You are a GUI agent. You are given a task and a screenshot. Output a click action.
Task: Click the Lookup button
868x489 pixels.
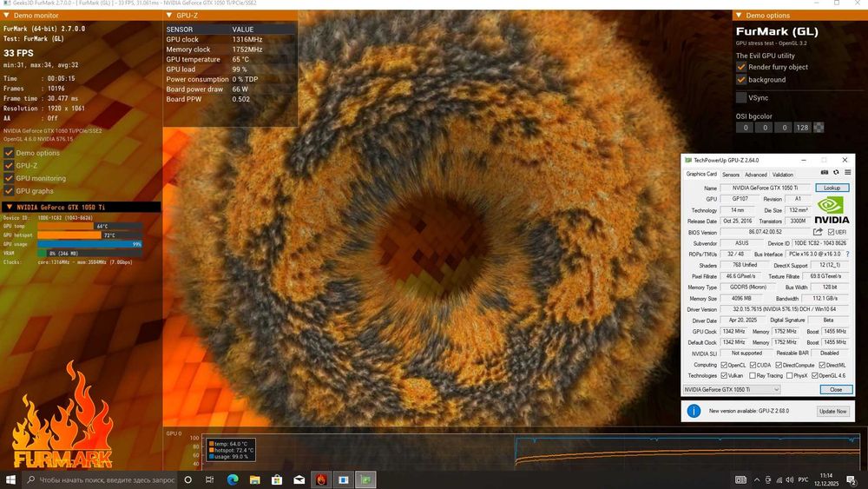[x=832, y=188]
